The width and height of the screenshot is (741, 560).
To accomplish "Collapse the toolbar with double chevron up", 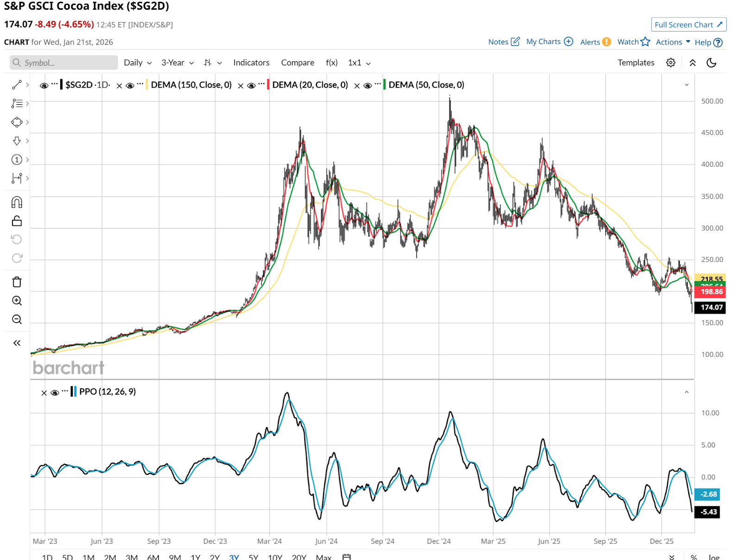I will click(x=693, y=63).
